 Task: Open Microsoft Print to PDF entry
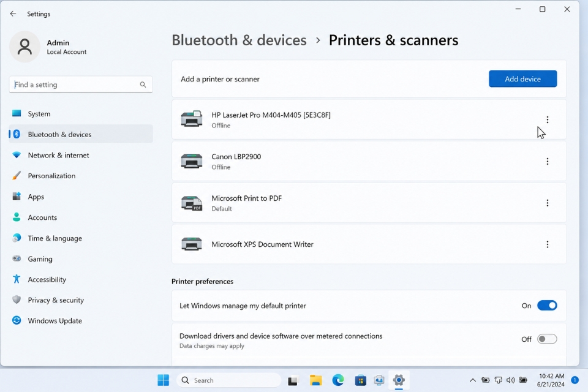click(x=369, y=203)
